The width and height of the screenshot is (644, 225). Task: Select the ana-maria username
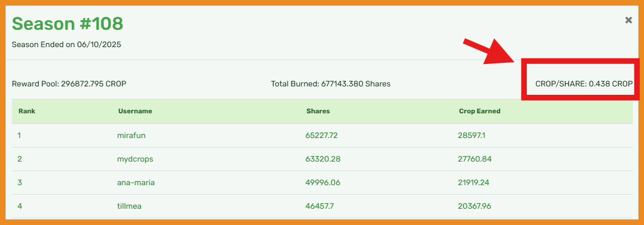click(x=136, y=182)
